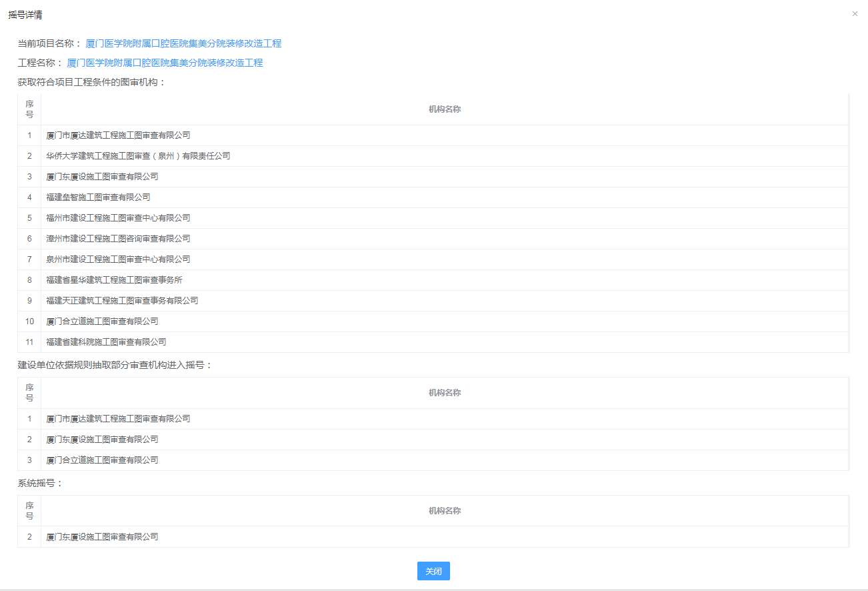Select 泉州市建设工程施工图审查中心有限公司 row

pyautogui.click(x=433, y=259)
